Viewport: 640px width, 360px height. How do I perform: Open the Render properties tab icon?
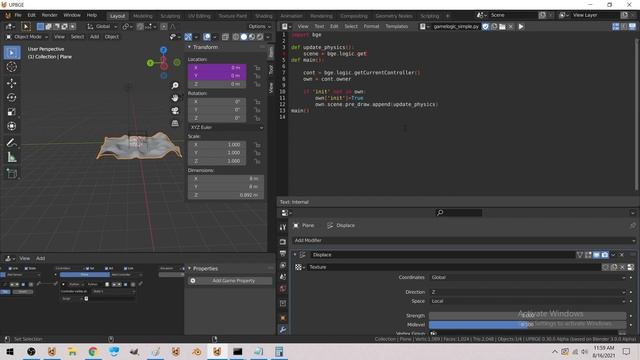tap(283, 242)
